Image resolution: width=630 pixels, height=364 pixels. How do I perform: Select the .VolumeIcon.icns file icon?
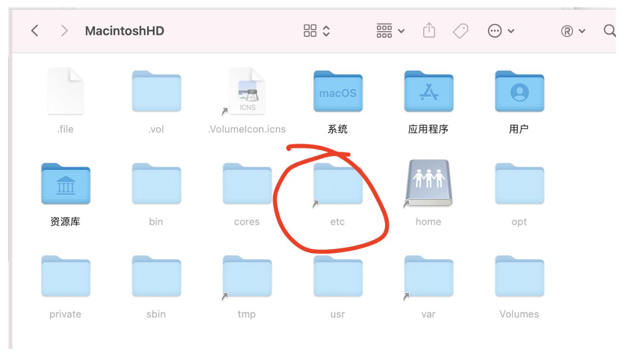coord(247,91)
